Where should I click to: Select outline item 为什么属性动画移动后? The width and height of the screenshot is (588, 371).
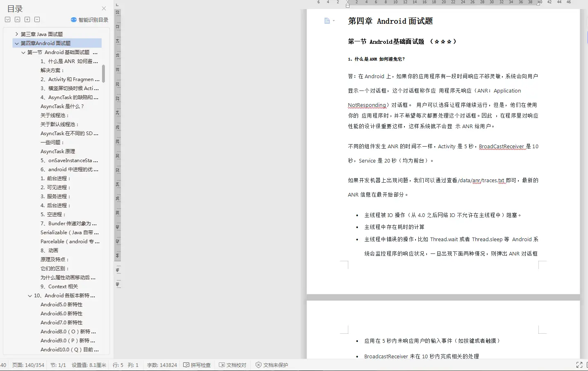pyautogui.click(x=68, y=278)
